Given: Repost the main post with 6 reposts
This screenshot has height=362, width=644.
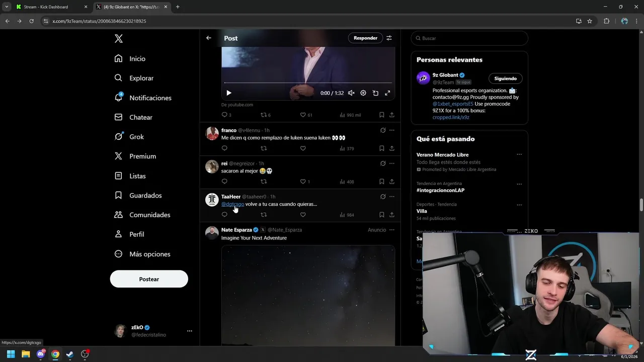Looking at the screenshot, I should pyautogui.click(x=266, y=115).
